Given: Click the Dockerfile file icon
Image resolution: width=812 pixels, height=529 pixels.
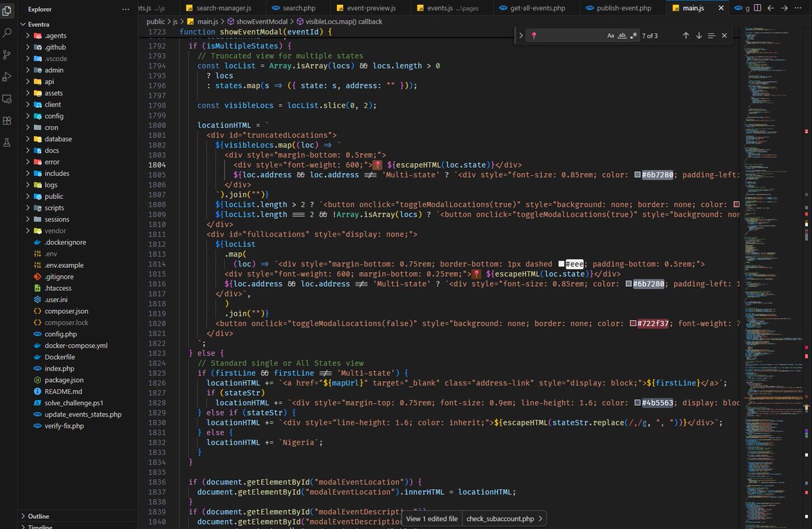Looking at the screenshot, I should coord(39,357).
